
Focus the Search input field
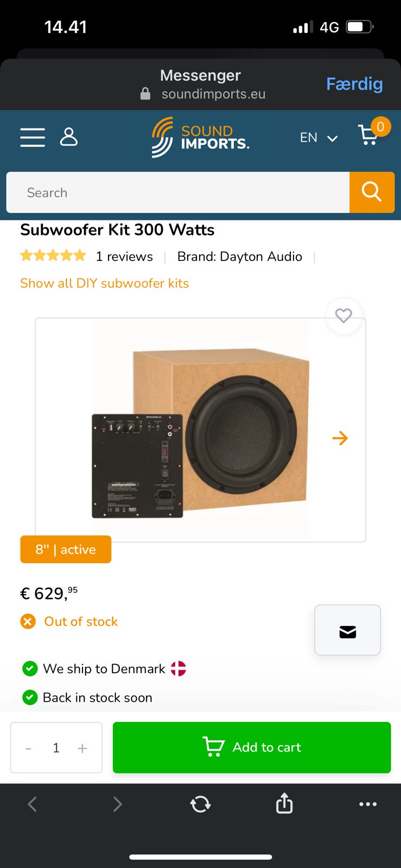pos(178,193)
